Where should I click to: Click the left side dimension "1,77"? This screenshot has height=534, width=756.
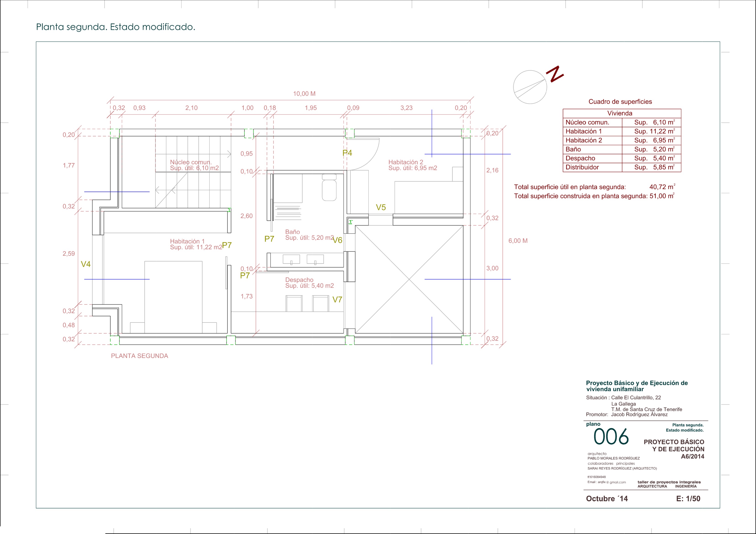(69, 166)
